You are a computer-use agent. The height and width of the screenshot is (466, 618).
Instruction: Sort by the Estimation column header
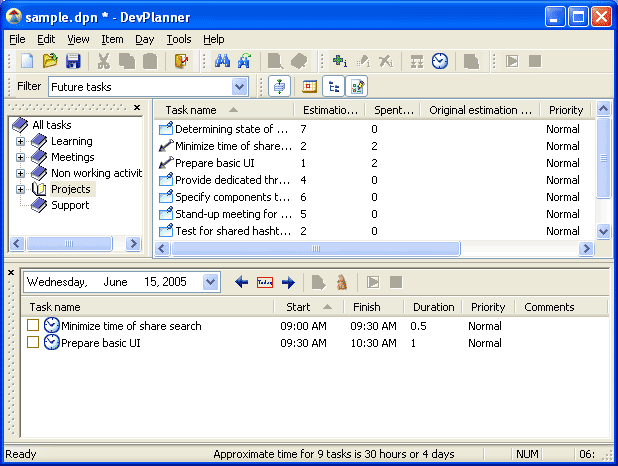(x=330, y=110)
